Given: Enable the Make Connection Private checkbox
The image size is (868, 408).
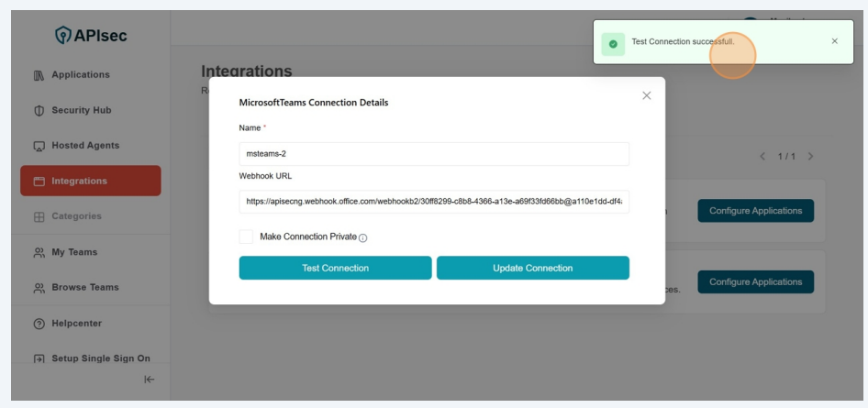Looking at the screenshot, I should [x=246, y=237].
